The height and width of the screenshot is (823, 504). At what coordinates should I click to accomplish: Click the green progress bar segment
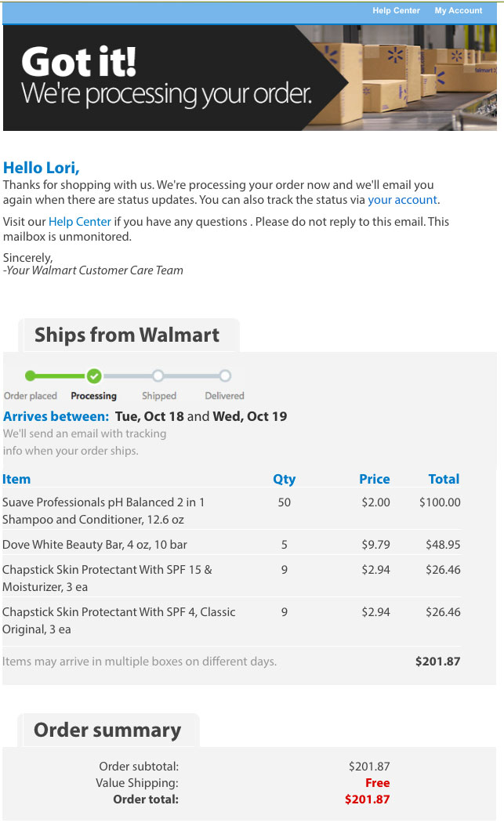coord(62,375)
